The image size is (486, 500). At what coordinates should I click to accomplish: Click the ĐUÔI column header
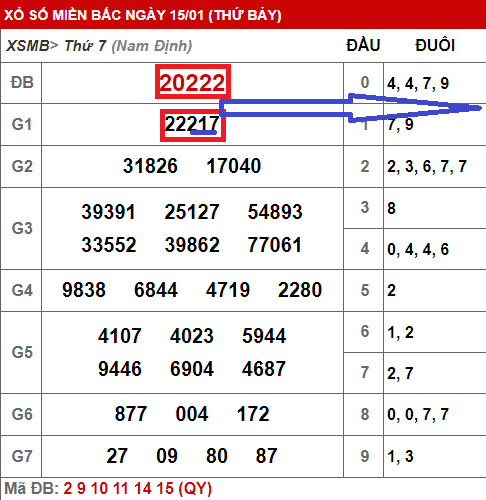(x=435, y=45)
